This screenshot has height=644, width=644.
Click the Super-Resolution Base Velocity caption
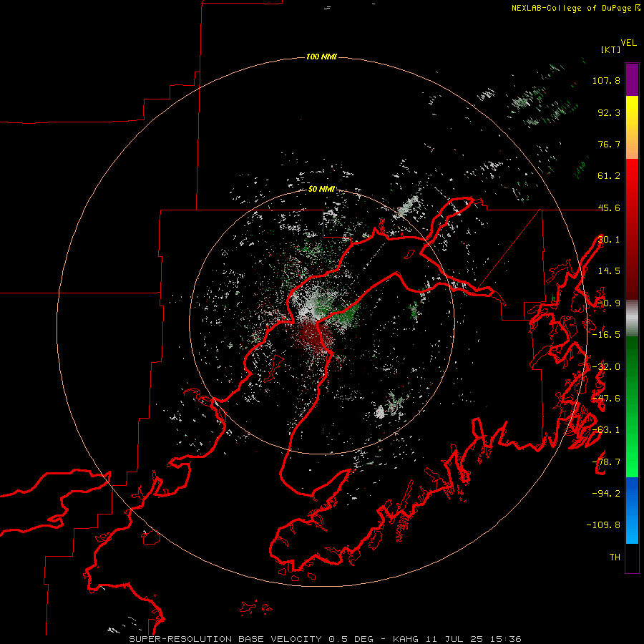(325, 639)
